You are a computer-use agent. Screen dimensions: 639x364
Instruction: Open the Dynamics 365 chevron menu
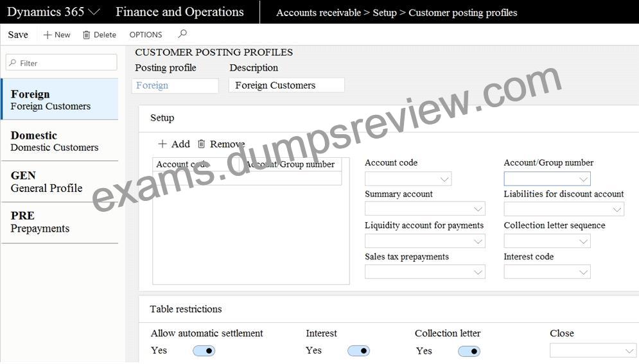point(94,12)
